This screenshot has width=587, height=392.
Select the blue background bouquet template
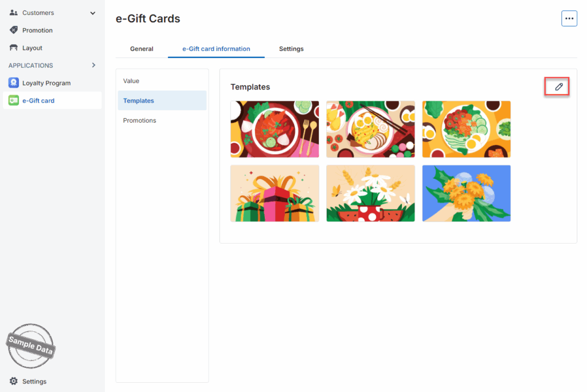pos(467,193)
